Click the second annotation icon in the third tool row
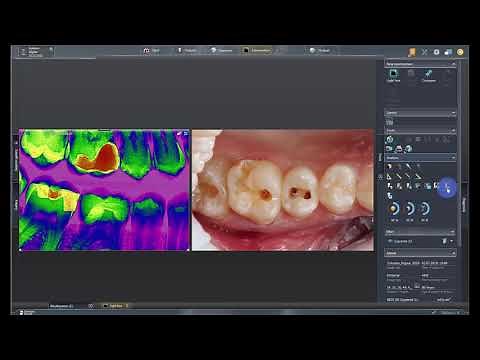 (399, 186)
